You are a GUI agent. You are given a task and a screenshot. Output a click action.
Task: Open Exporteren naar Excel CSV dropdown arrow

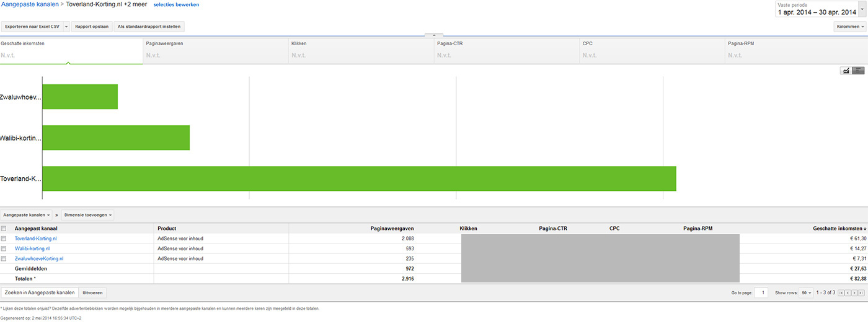[x=66, y=27]
